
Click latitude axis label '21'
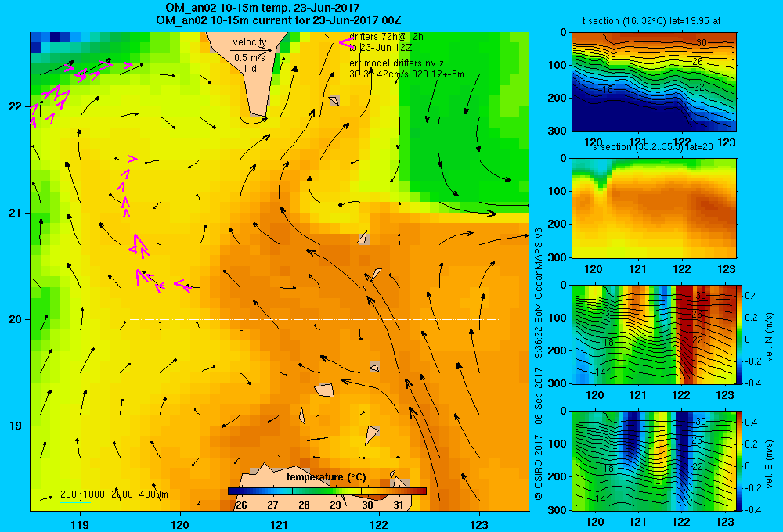coord(15,213)
